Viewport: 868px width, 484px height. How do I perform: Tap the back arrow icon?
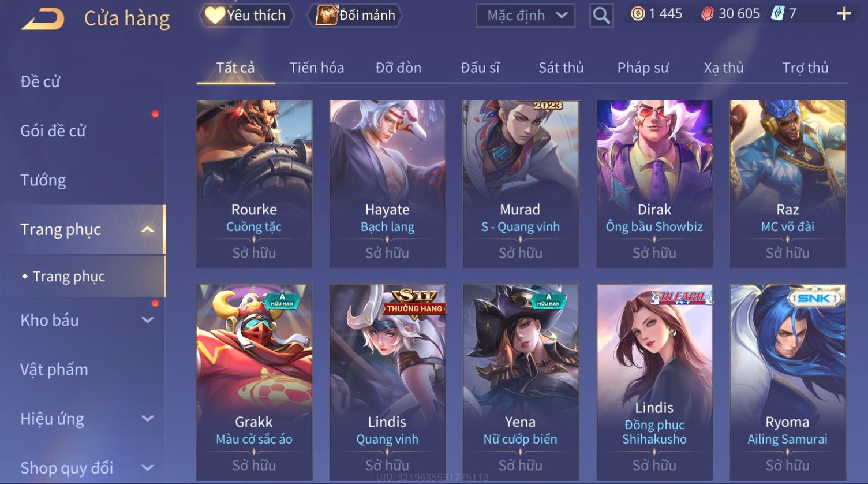click(43, 18)
